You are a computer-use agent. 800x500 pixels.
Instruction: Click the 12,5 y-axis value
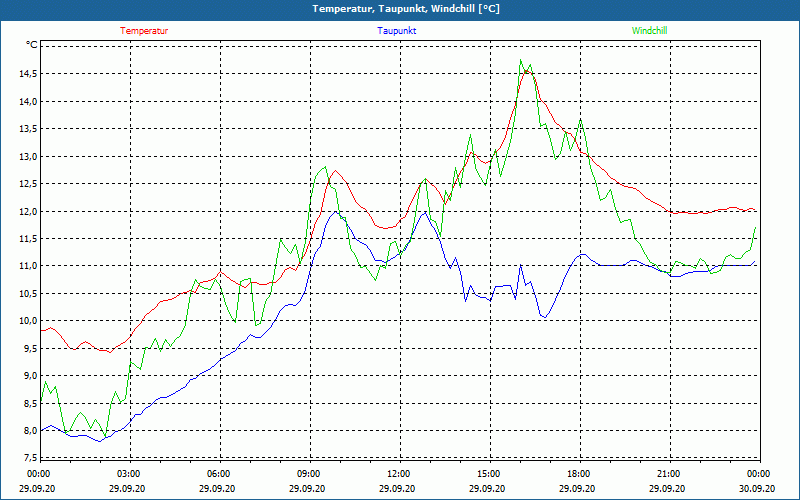[x=28, y=184]
